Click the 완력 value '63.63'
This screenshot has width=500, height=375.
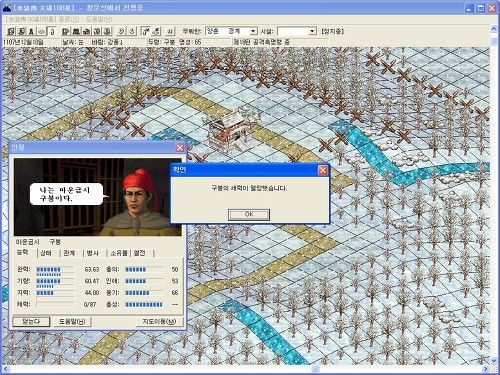coord(92,269)
